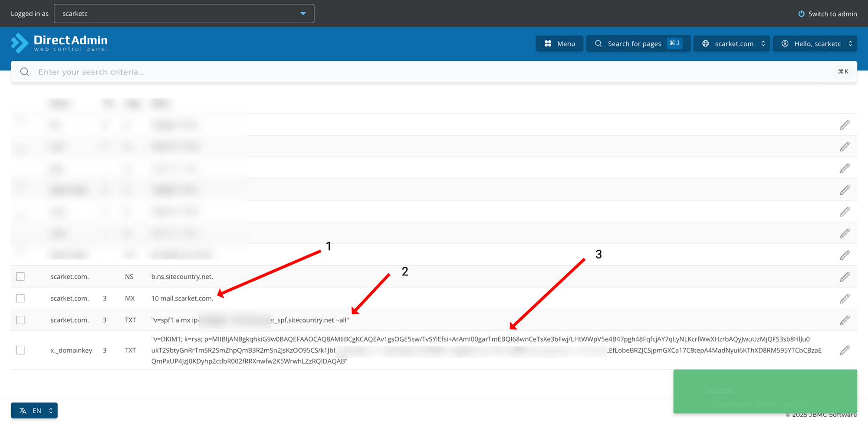Click the ⌘J shortcut badge

(x=674, y=43)
